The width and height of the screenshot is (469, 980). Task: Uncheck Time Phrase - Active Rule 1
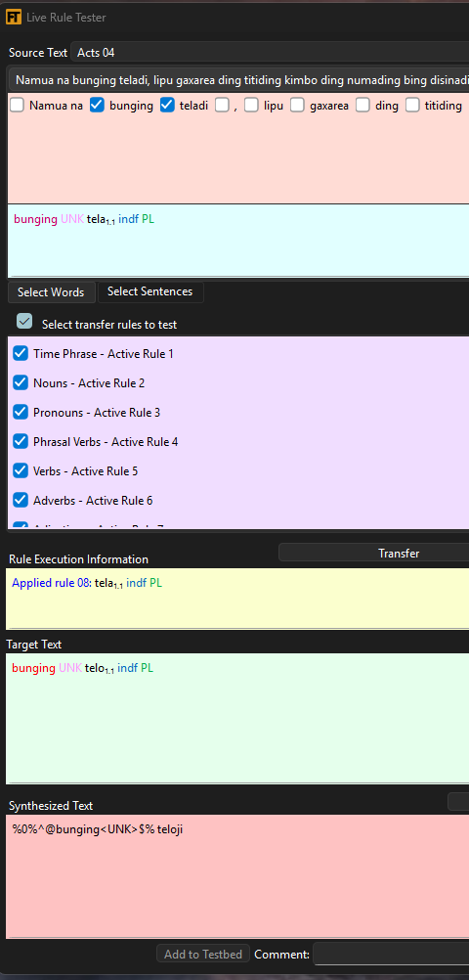coord(21,354)
